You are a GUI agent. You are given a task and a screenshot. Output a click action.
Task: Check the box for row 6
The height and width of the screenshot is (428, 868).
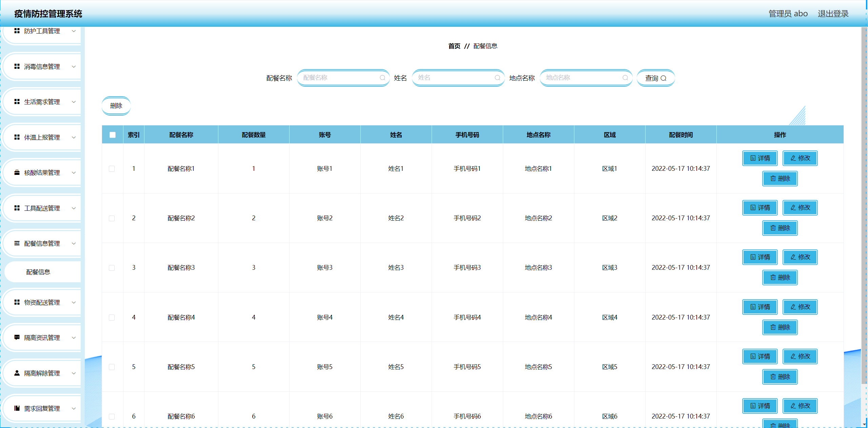click(112, 416)
